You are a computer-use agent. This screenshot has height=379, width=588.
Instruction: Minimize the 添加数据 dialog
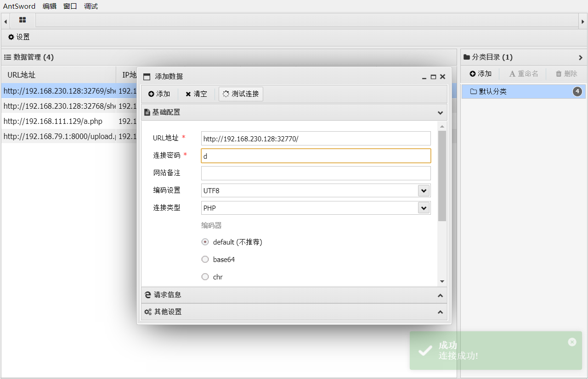pyautogui.click(x=424, y=77)
